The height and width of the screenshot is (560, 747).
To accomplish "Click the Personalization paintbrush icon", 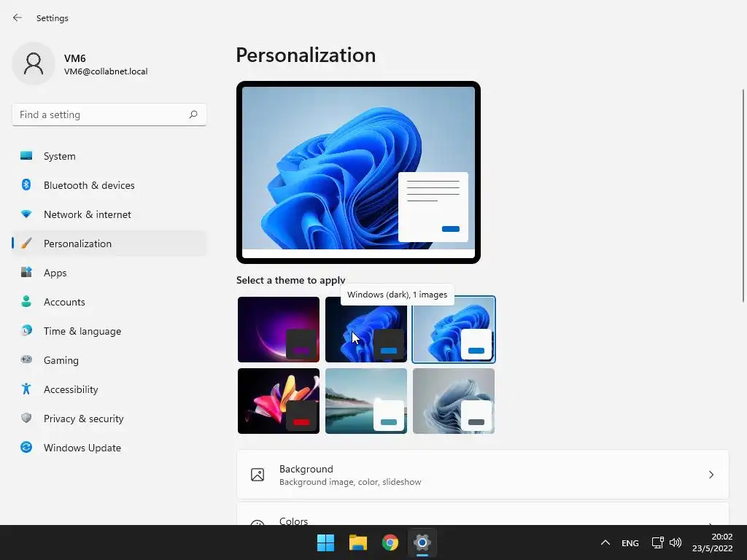I will 26,244.
